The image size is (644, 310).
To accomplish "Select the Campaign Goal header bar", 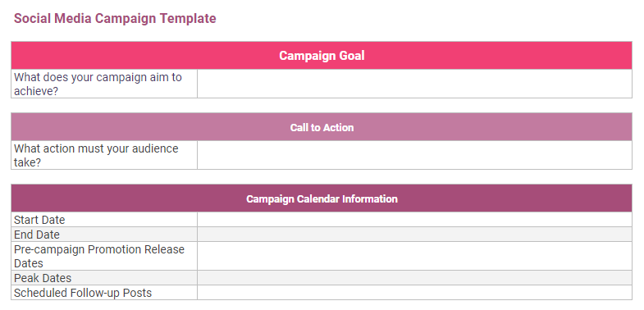I will coord(322,56).
